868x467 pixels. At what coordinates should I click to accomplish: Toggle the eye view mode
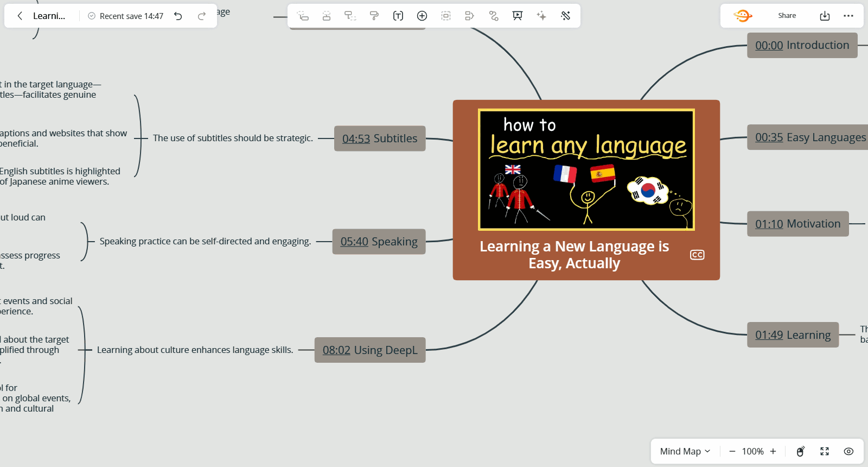(x=848, y=451)
